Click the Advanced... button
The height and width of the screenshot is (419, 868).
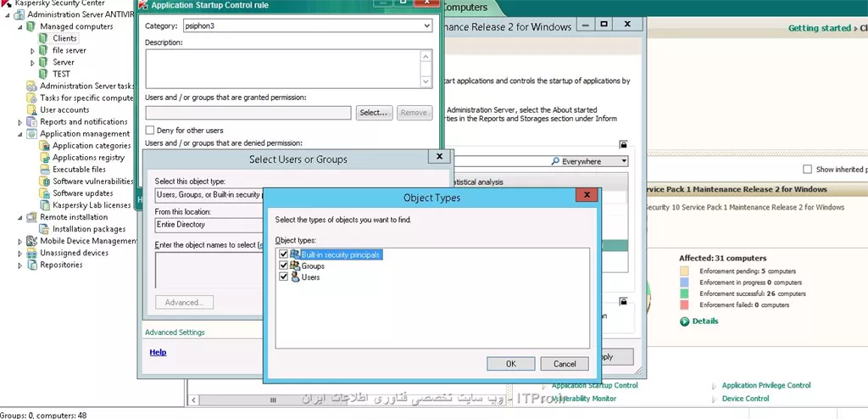(184, 302)
